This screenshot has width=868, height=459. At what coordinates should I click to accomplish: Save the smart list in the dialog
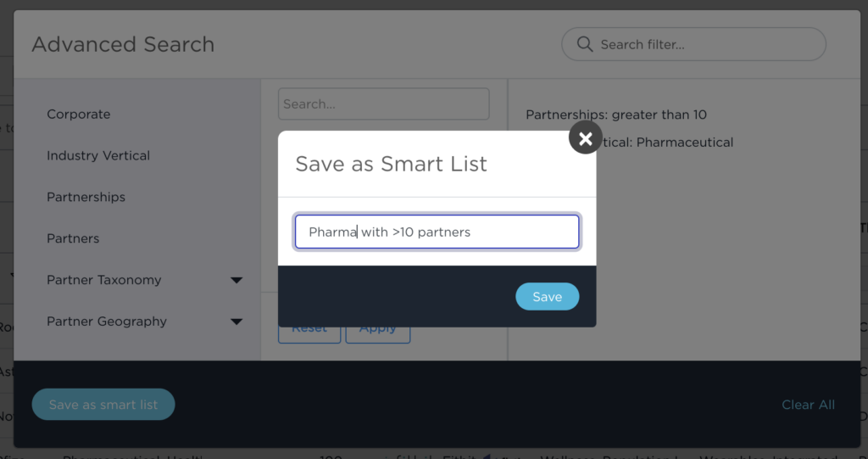pyautogui.click(x=547, y=297)
